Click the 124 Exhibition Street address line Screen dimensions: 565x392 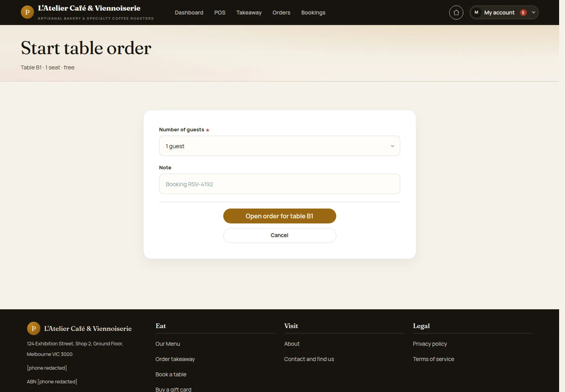[x=75, y=344]
